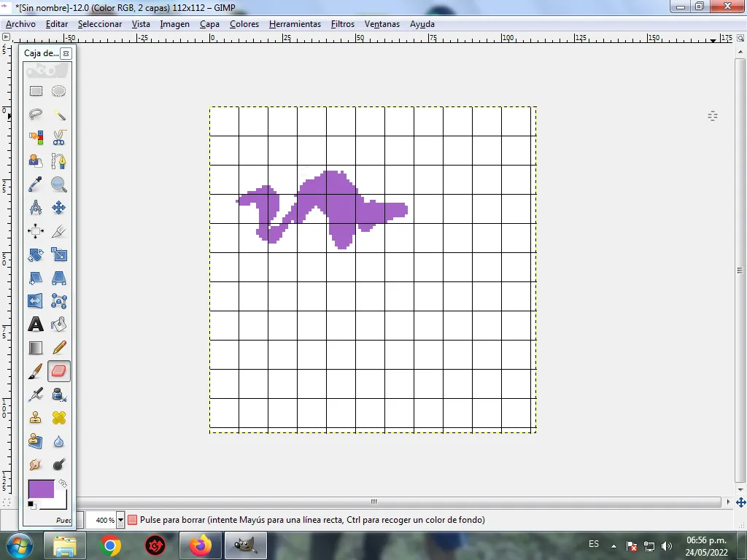Select the Foreground Select tool
This screenshot has width=747, height=560.
(x=36, y=161)
